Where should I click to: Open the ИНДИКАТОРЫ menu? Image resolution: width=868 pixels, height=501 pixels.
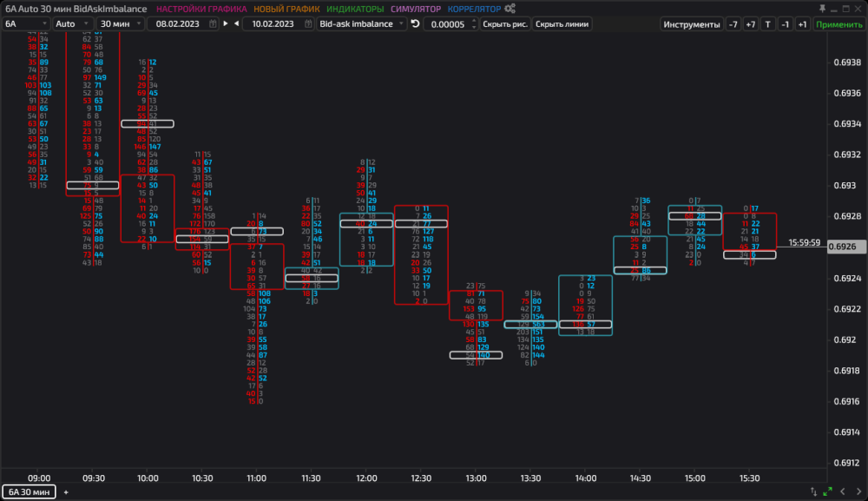[x=352, y=9]
